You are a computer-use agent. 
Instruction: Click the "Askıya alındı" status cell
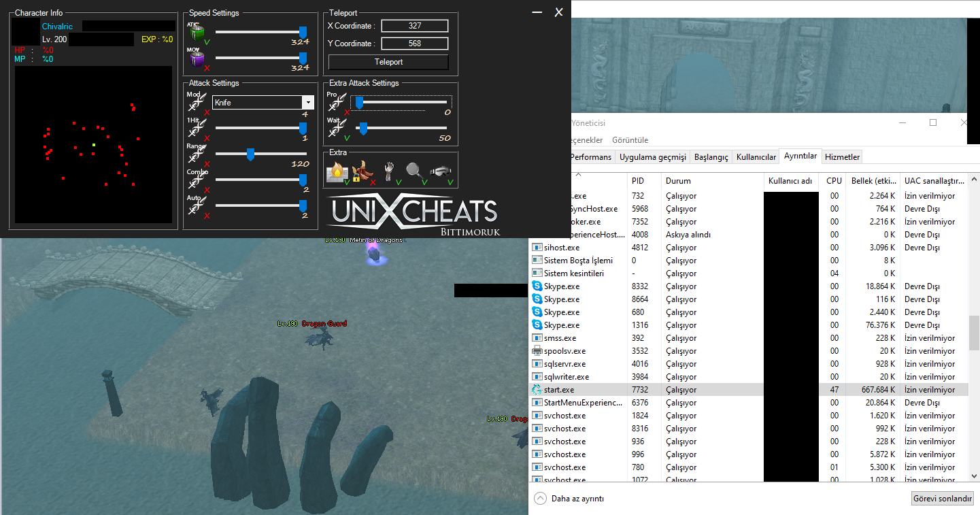click(x=688, y=235)
